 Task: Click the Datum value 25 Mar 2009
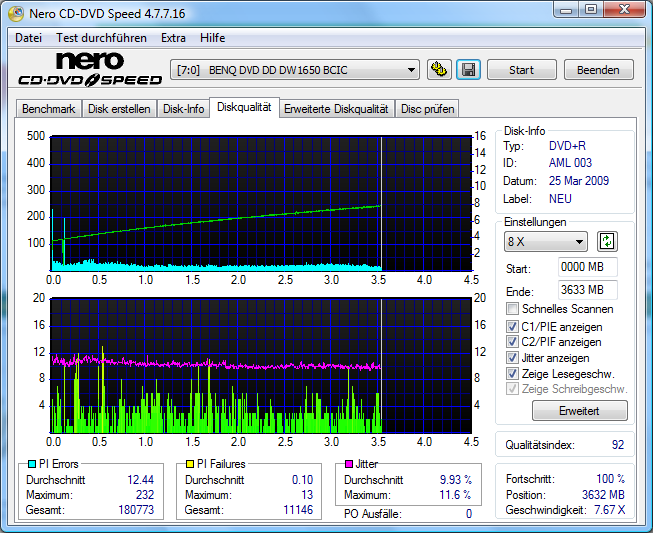click(x=579, y=181)
